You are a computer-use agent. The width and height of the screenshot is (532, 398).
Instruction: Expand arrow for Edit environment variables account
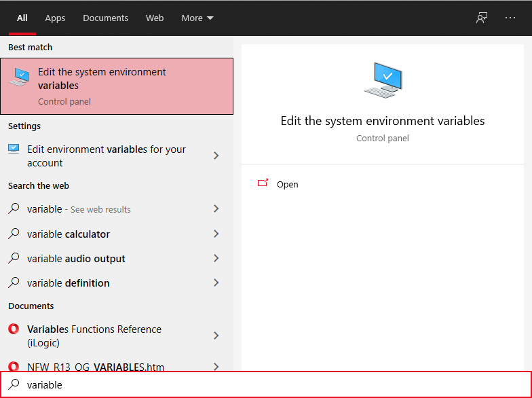coord(216,156)
